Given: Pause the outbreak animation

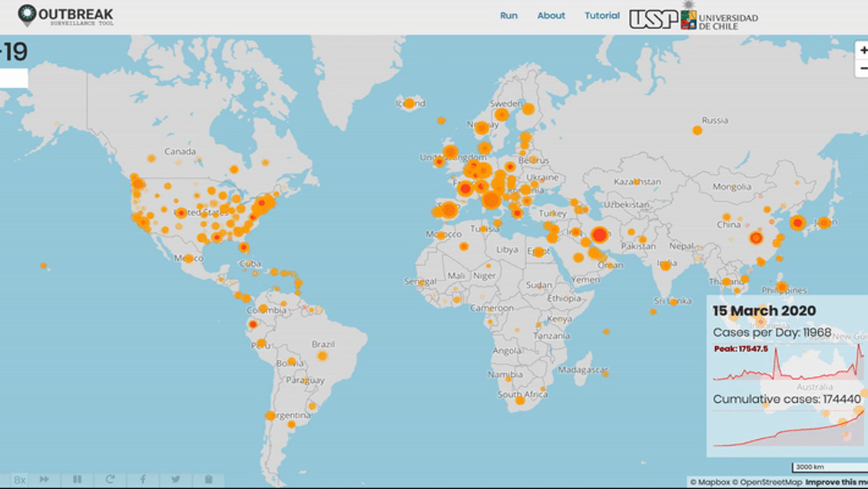Looking at the screenshot, I should pos(77,480).
